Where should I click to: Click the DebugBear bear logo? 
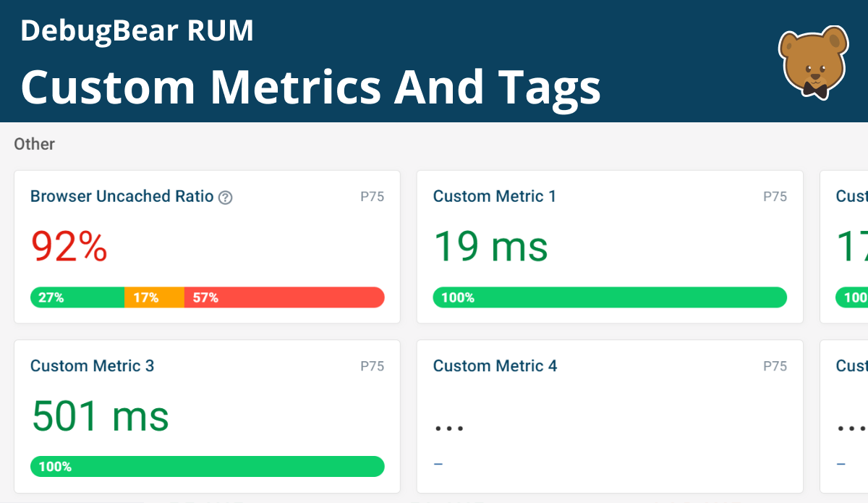pyautogui.click(x=813, y=62)
